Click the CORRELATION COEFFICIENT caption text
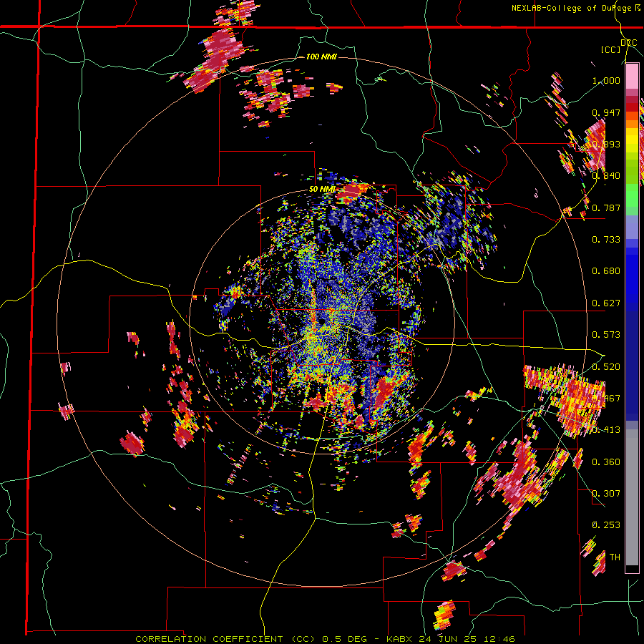 tap(209, 639)
